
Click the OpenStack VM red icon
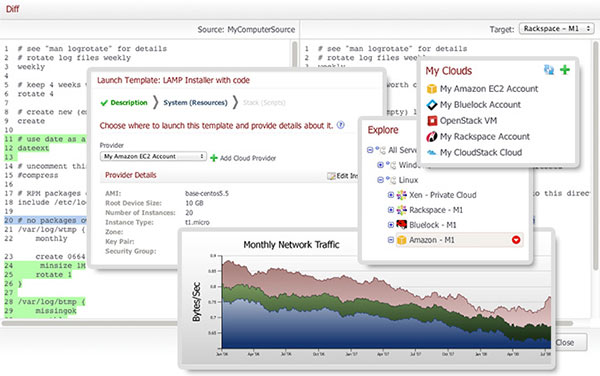pyautogui.click(x=432, y=121)
